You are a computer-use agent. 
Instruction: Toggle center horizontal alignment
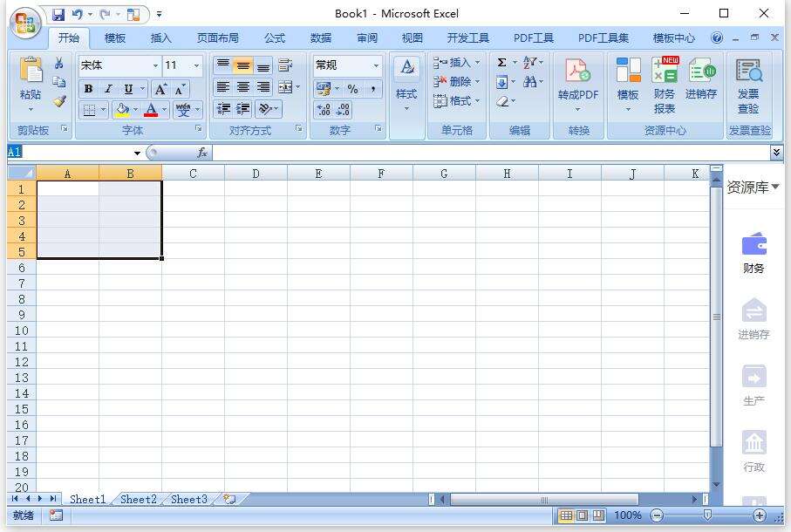(243, 87)
